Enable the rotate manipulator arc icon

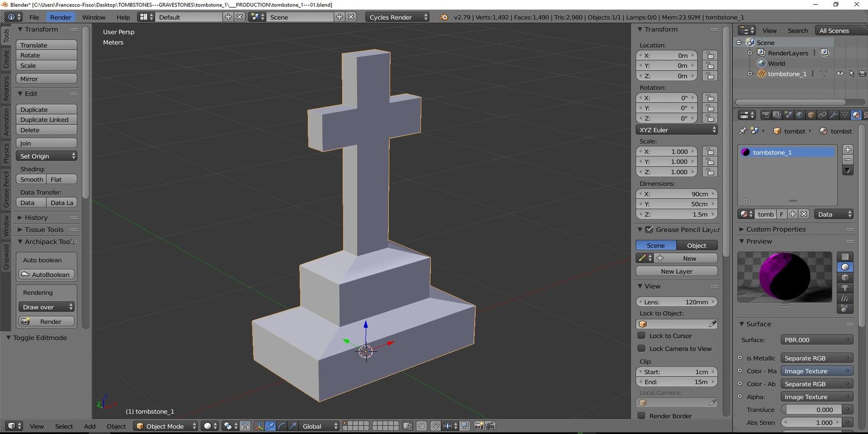tap(282, 426)
